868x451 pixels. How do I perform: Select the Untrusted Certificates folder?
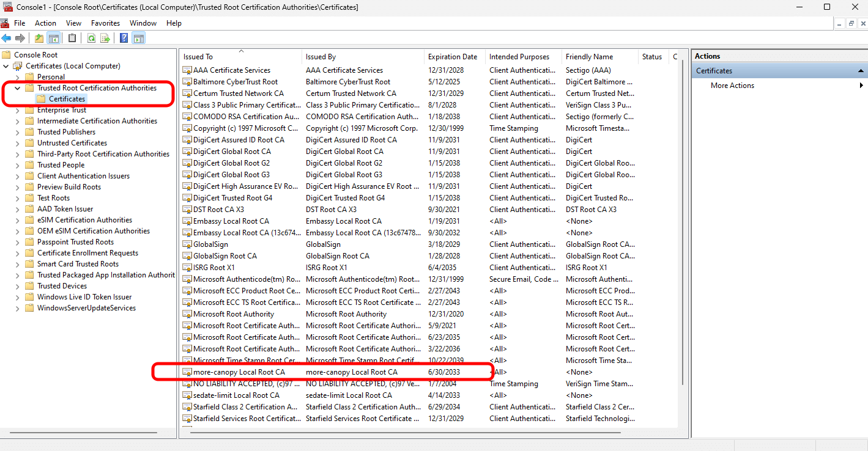[x=72, y=143]
